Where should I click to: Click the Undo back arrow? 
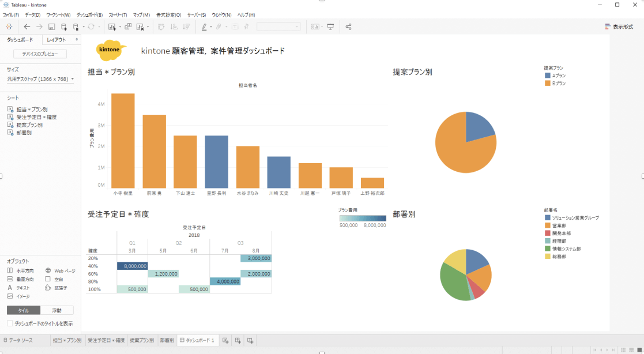pos(27,27)
